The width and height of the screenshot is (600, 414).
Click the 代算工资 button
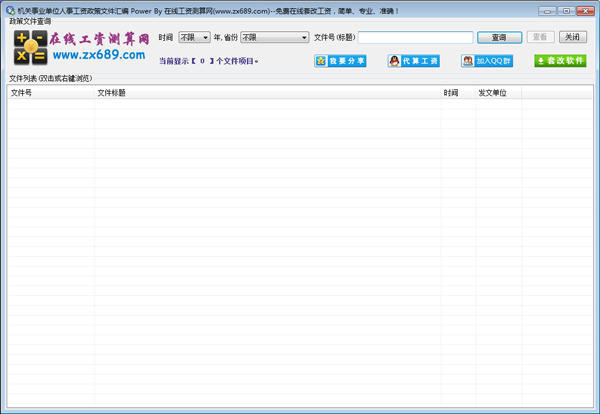click(413, 61)
